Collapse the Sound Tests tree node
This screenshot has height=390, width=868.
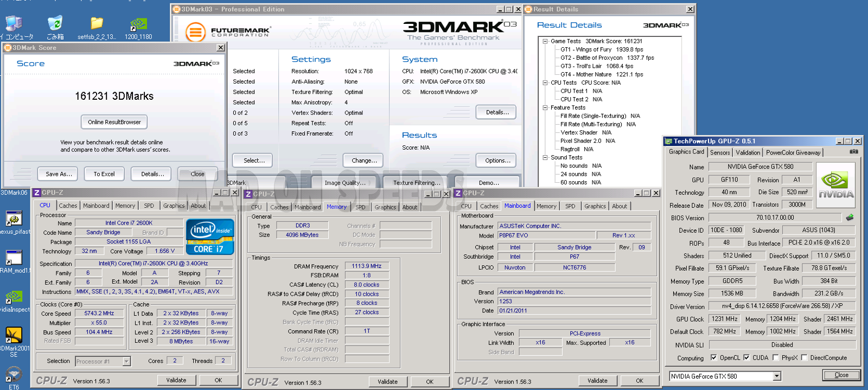[545, 158]
